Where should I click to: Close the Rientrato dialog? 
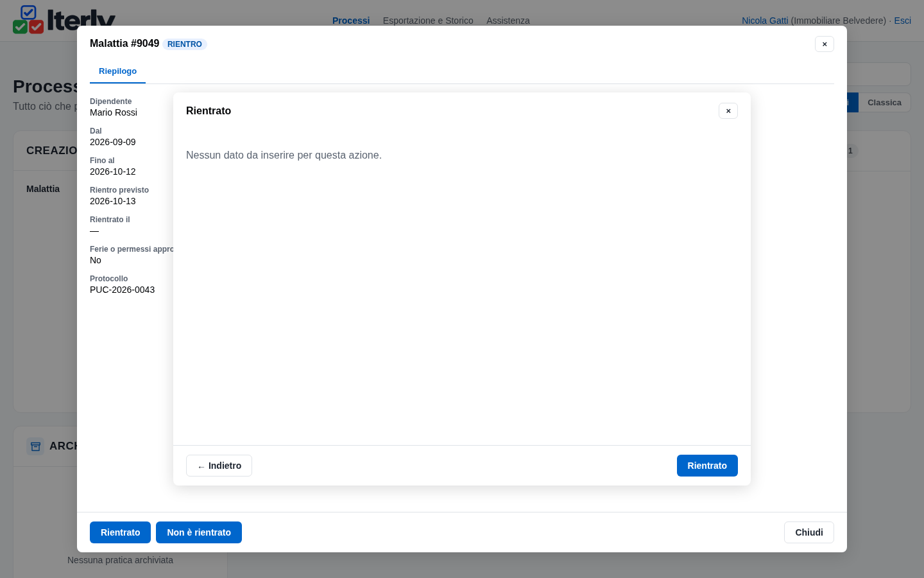click(728, 111)
